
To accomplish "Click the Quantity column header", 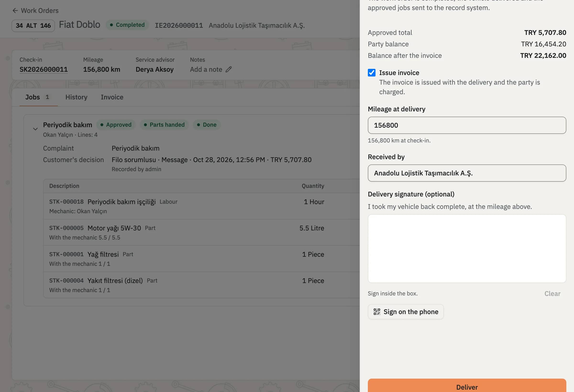I will pyautogui.click(x=313, y=186).
